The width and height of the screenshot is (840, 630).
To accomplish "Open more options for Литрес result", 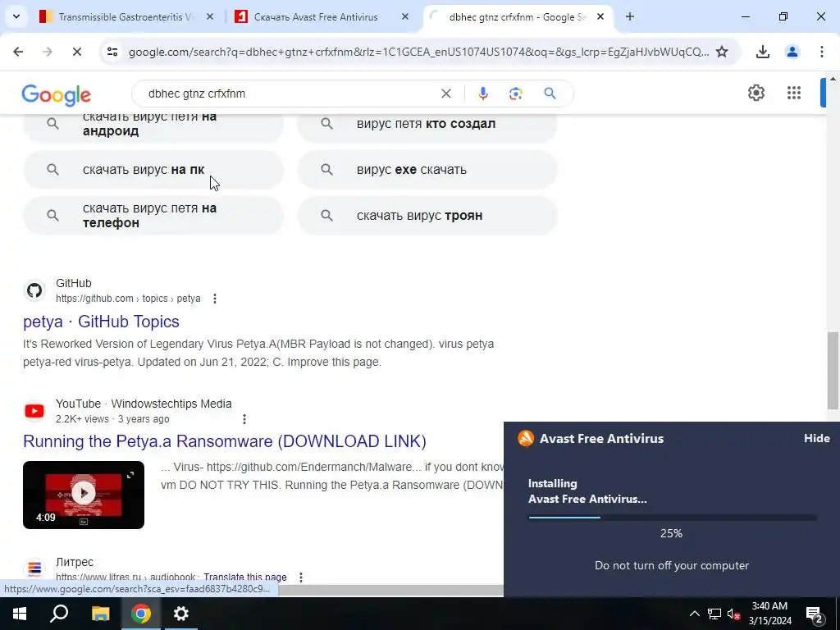I will [x=300, y=577].
